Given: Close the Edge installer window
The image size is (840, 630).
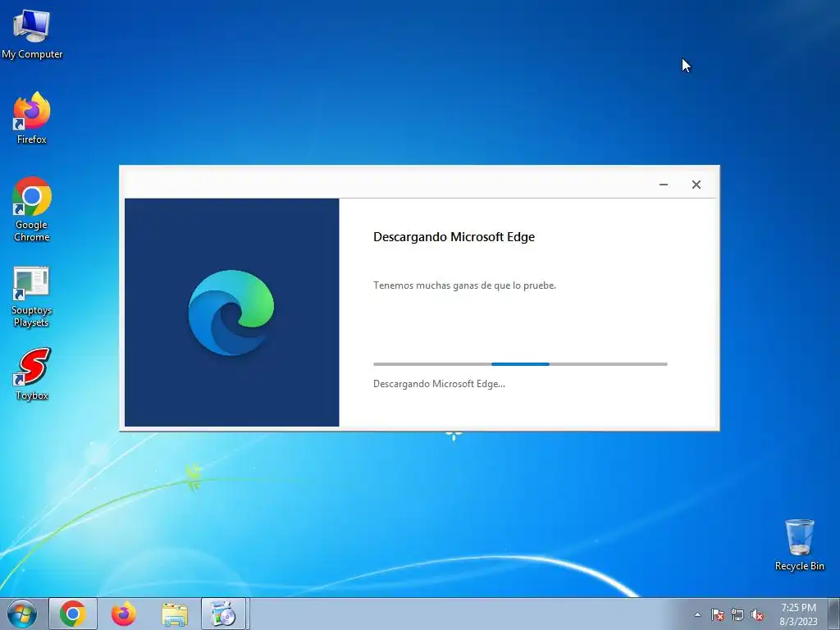Looking at the screenshot, I should pyautogui.click(x=696, y=185).
